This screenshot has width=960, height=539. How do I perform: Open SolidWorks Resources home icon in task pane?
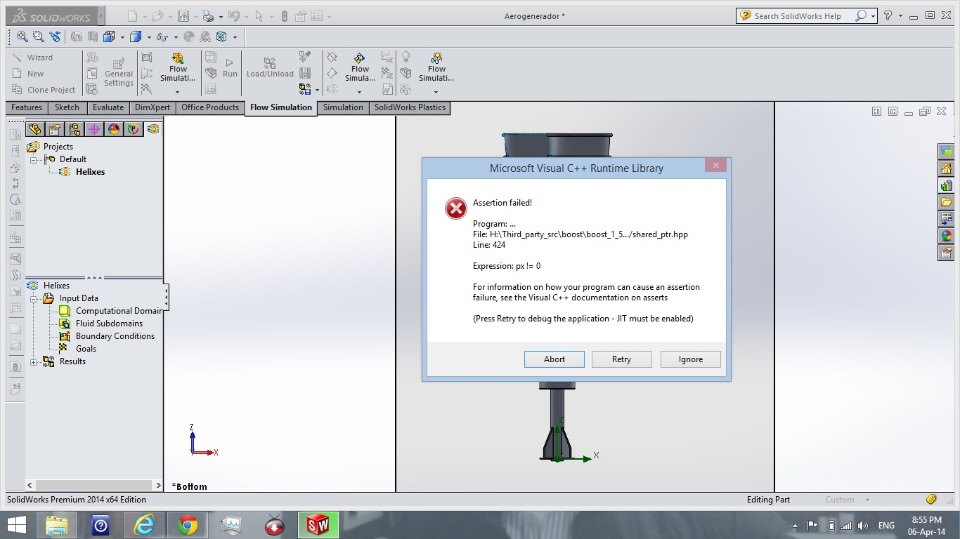pos(946,168)
